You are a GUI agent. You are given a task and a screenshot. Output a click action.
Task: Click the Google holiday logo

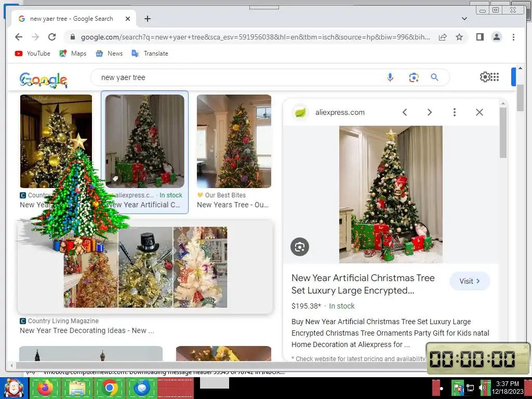44,80
